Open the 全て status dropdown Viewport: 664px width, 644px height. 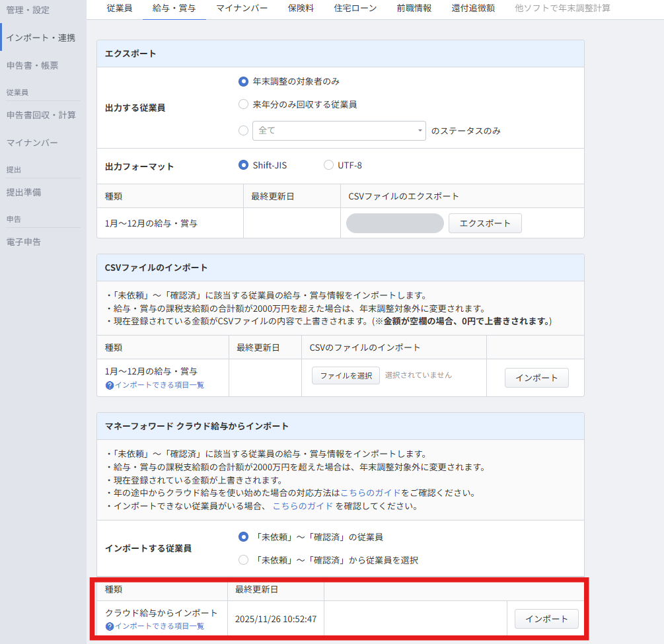[x=340, y=131]
